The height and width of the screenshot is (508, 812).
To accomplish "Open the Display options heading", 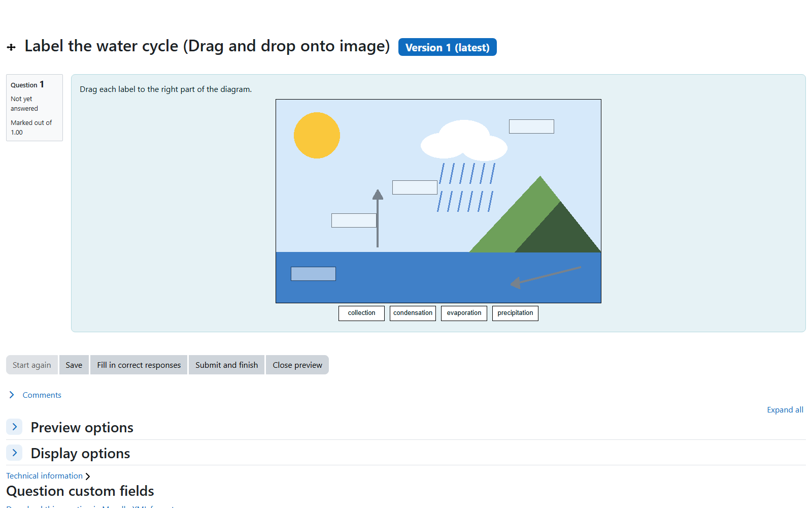I will (x=80, y=453).
